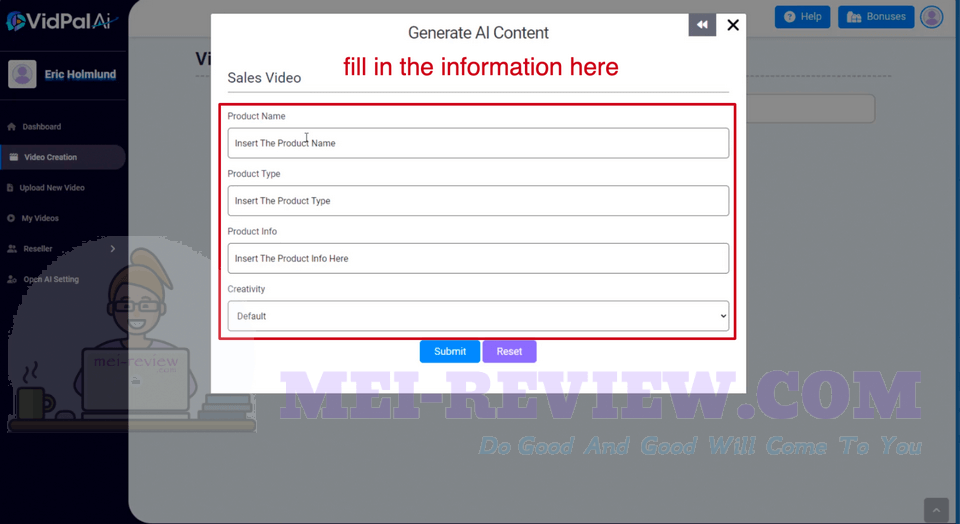This screenshot has width=960, height=524.
Task: Click the Product Name input field
Action: 478,143
